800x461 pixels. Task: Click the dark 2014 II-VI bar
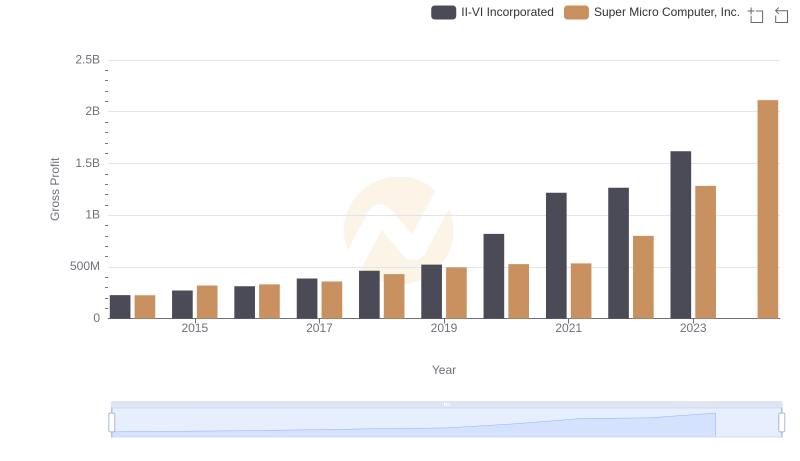pyautogui.click(x=120, y=307)
